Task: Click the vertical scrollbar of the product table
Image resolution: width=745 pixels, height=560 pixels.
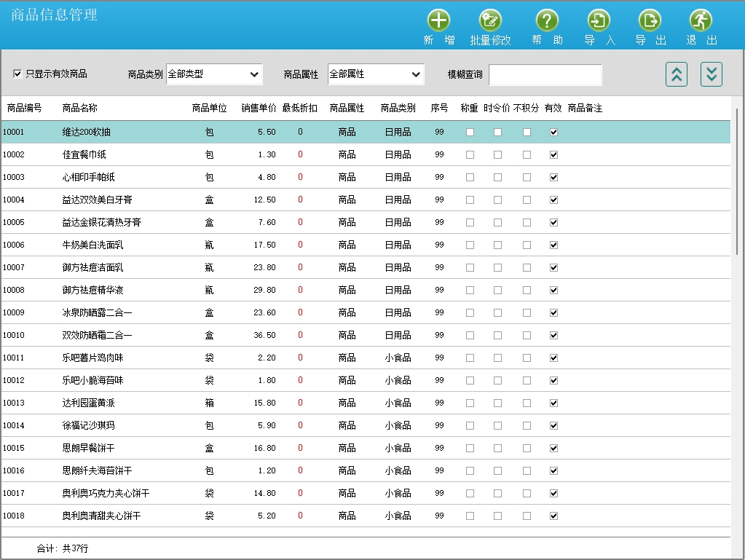Action: pyautogui.click(x=736, y=182)
